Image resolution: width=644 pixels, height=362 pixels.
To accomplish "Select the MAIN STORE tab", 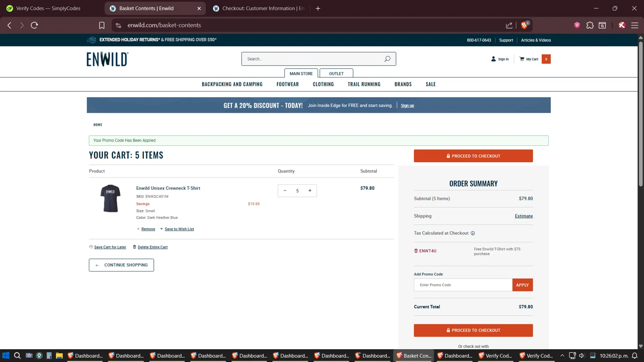I will (301, 73).
